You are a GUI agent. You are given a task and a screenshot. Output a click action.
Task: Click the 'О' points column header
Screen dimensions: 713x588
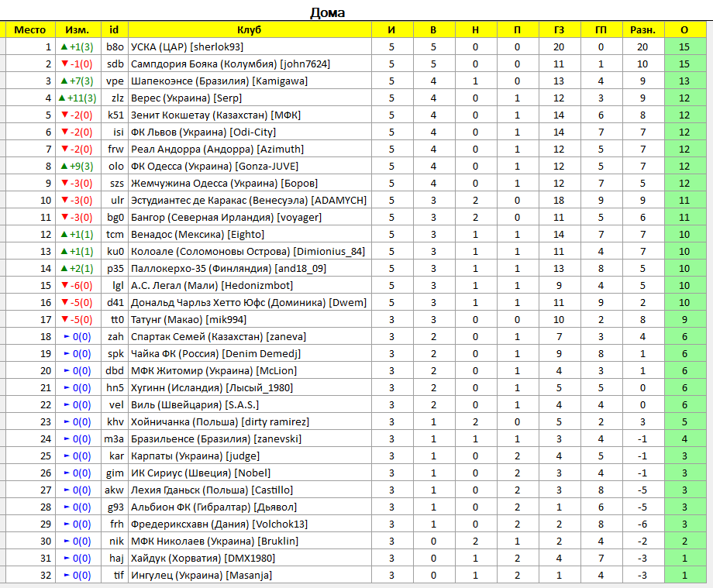(685, 30)
